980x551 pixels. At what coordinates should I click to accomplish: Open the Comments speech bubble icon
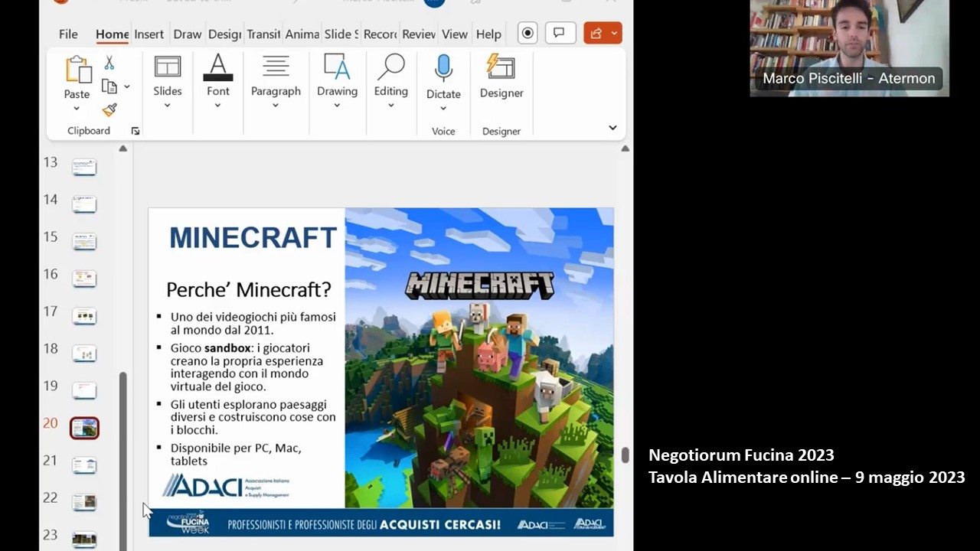coord(560,33)
